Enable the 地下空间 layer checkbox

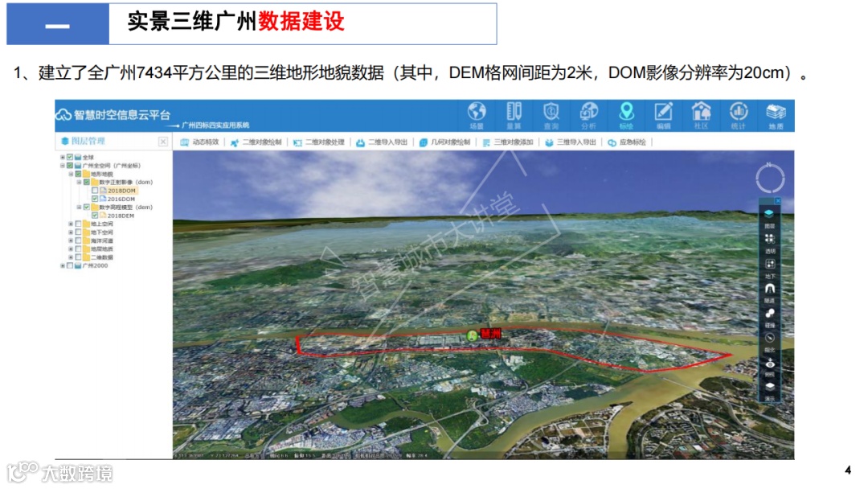pyautogui.click(x=78, y=232)
